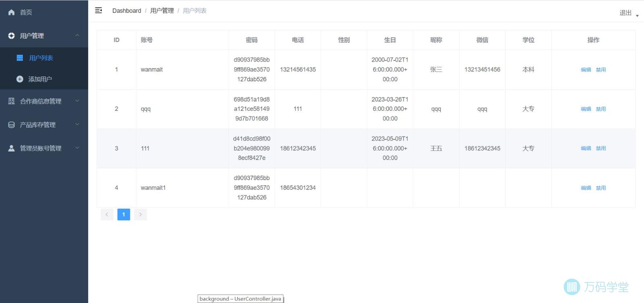The width and height of the screenshot is (644, 303).
Task: Select 添加用户 in the sidebar
Action: click(40, 79)
